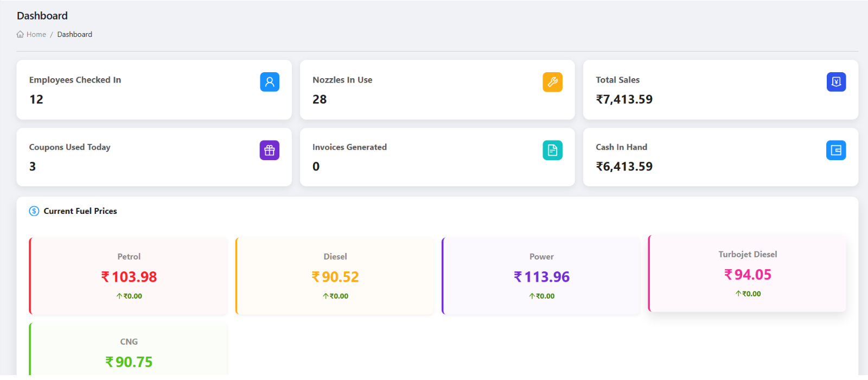This screenshot has height=380, width=868.
Task: Select the Petrol fuel price card
Action: [x=129, y=276]
